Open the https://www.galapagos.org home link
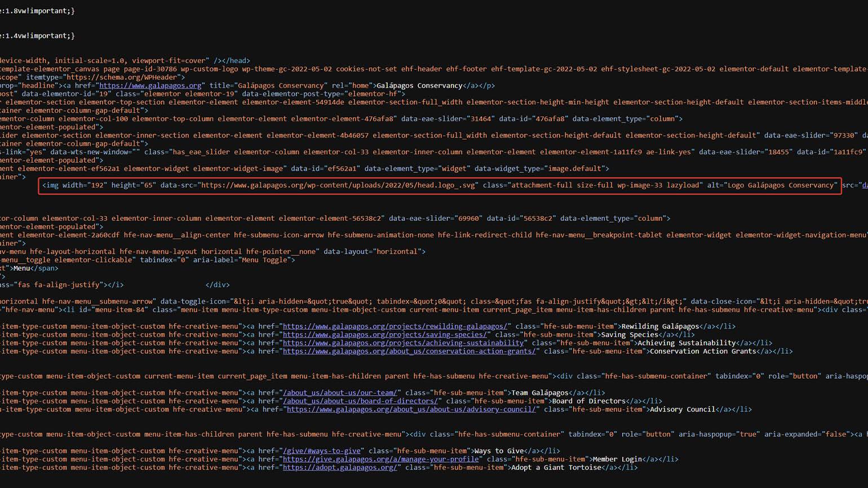Screen dimensions: 868x488 150,86
